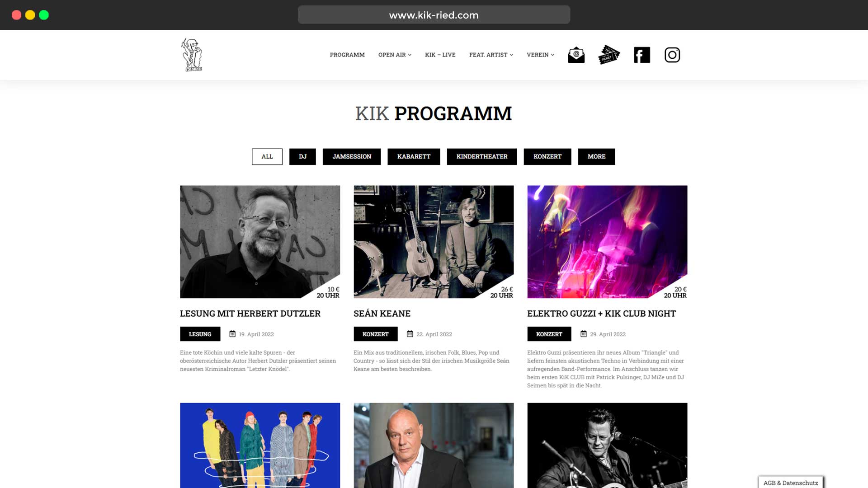
Task: Expand the Feat. Artist dropdown menu
Action: pyautogui.click(x=491, y=55)
